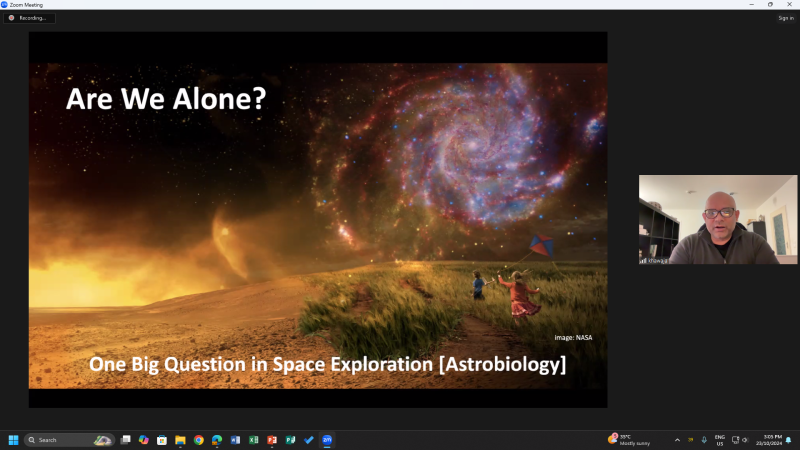Open Microsoft Store from taskbar

click(x=162, y=440)
